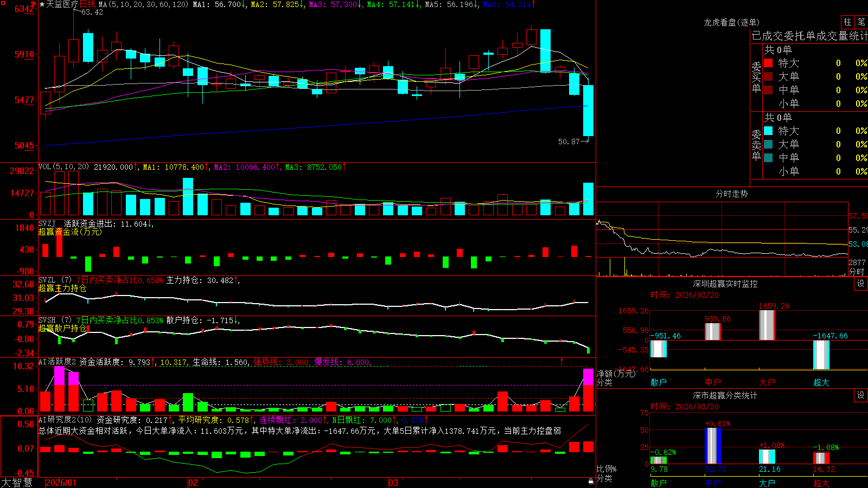This screenshot has width=868, height=488.
Task: Click the 深圳超赢实时监控 panel title
Action: 725,284
